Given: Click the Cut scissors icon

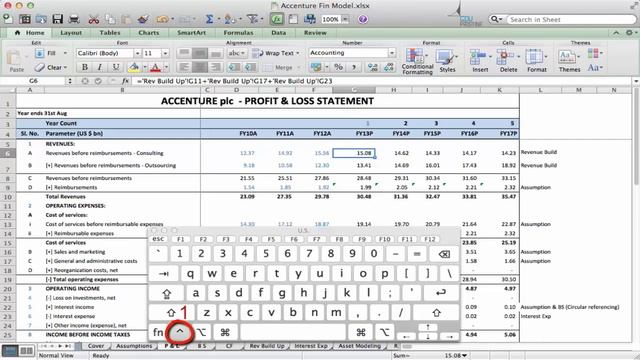Looking at the screenshot, I should click(x=93, y=19).
